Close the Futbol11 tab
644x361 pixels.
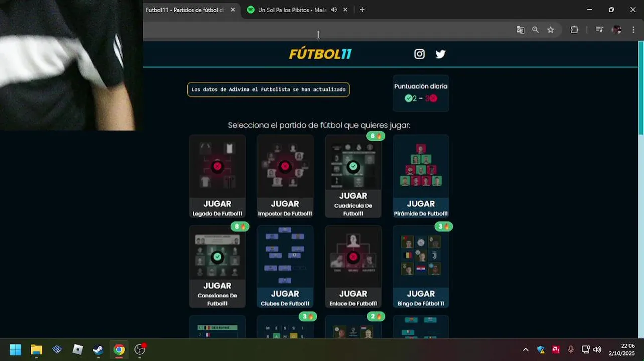click(x=233, y=10)
